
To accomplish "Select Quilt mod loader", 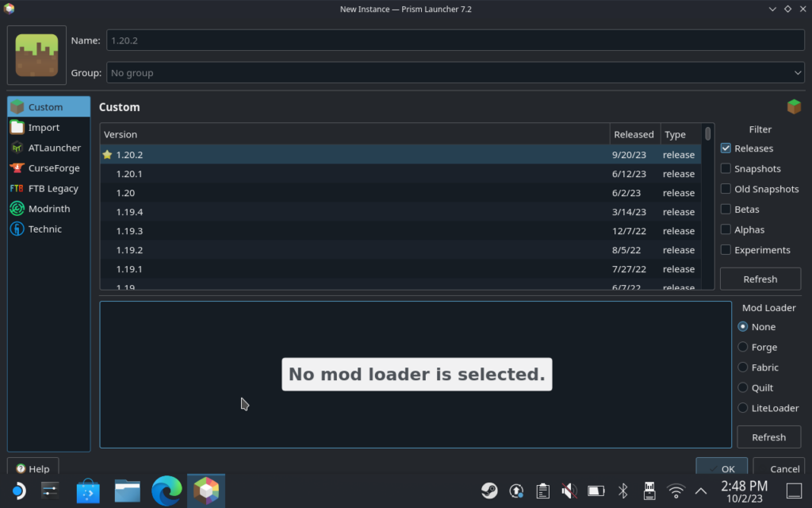I will pyautogui.click(x=742, y=387).
